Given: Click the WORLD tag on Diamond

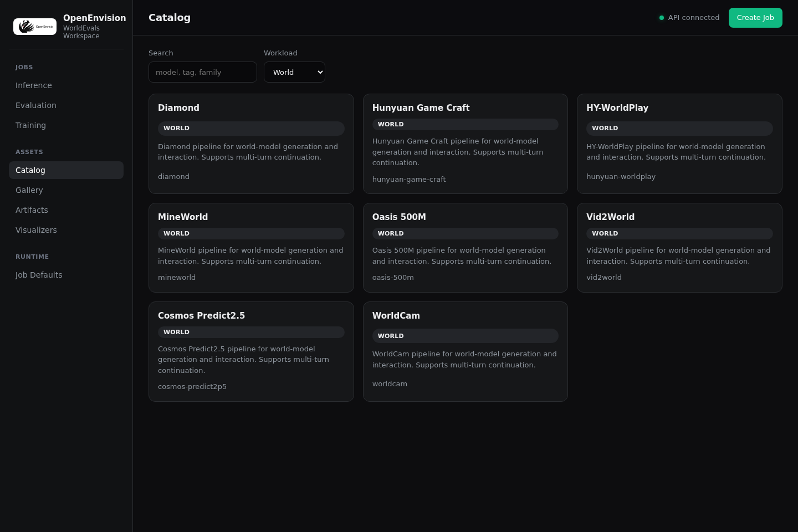Looking at the screenshot, I should 251,128.
